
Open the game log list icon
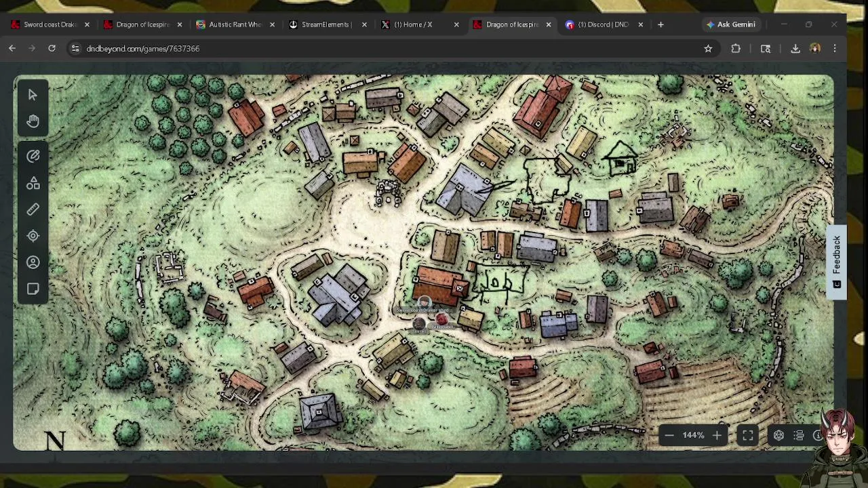(799, 436)
